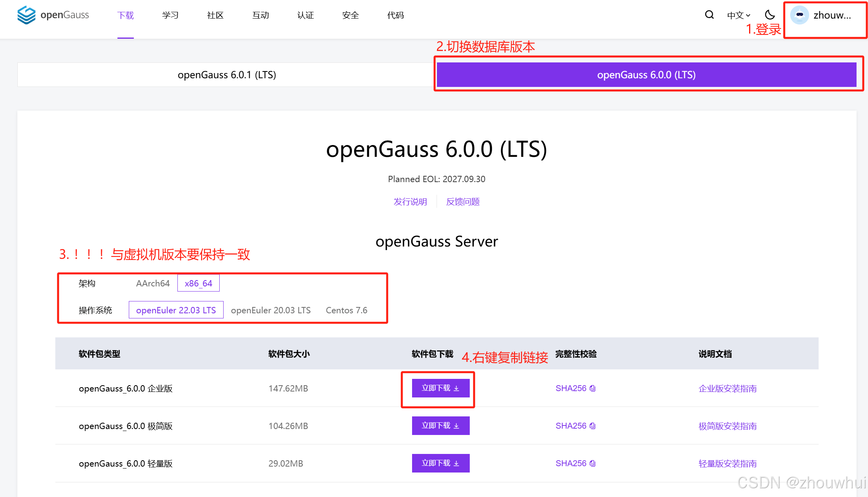Open the 发行说明 release notes link
The image size is (868, 497).
point(410,201)
